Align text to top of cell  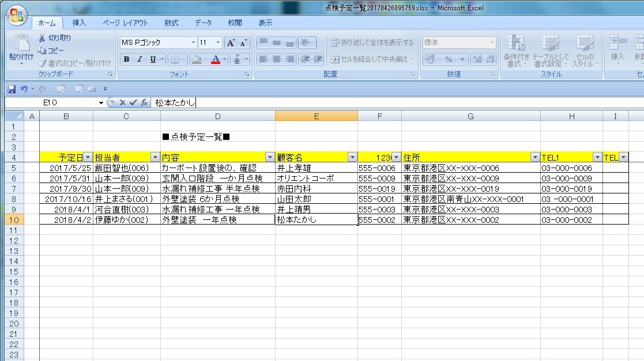coord(263,43)
